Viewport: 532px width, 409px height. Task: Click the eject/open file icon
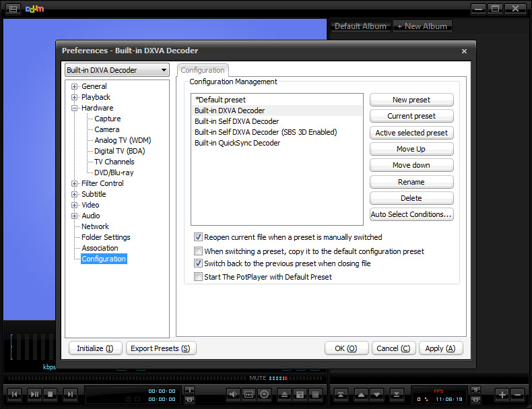pyautogui.click(x=285, y=394)
